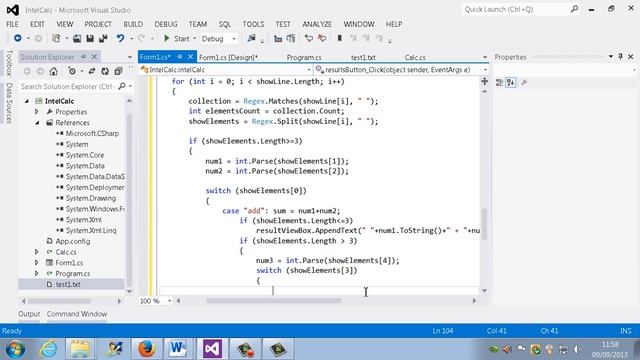The image size is (640, 360).
Task: Click Solution Explorer Home icon
Action: (53, 71)
